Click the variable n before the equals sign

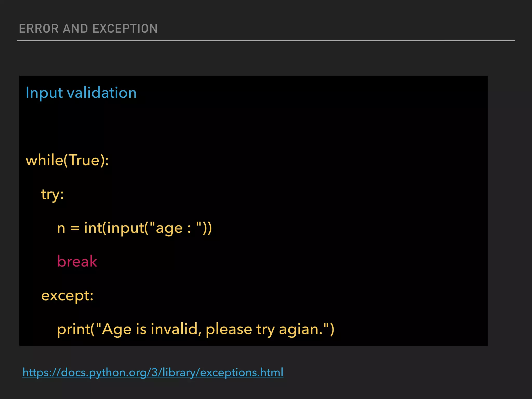pyautogui.click(x=61, y=228)
